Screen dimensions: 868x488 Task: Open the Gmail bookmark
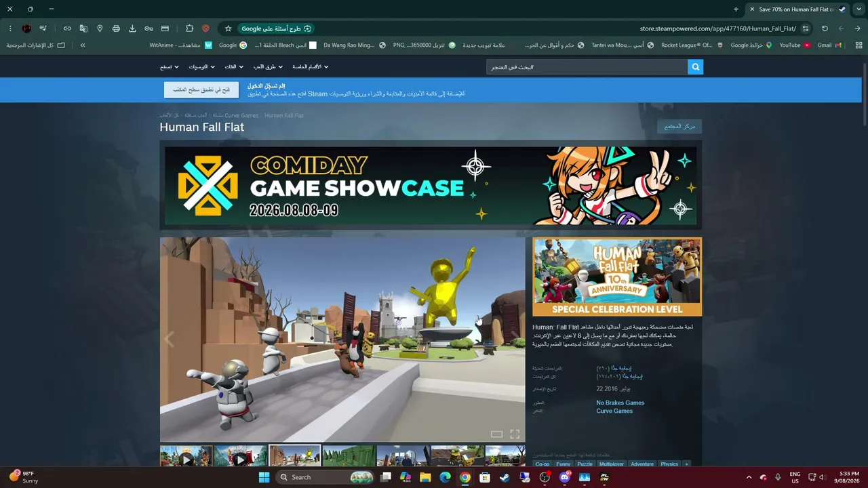[x=829, y=45]
